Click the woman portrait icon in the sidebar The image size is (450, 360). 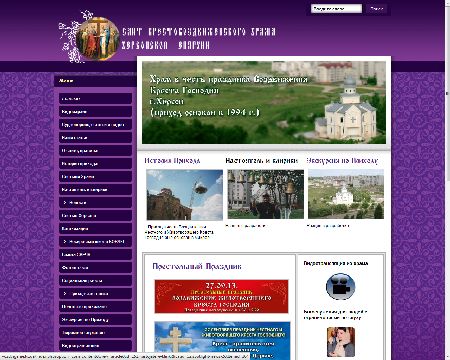tap(341, 342)
